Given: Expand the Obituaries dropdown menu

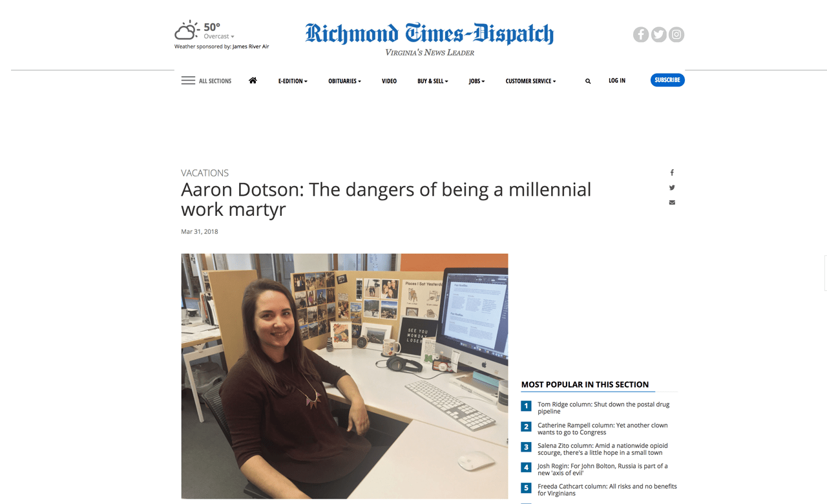Looking at the screenshot, I should [344, 81].
